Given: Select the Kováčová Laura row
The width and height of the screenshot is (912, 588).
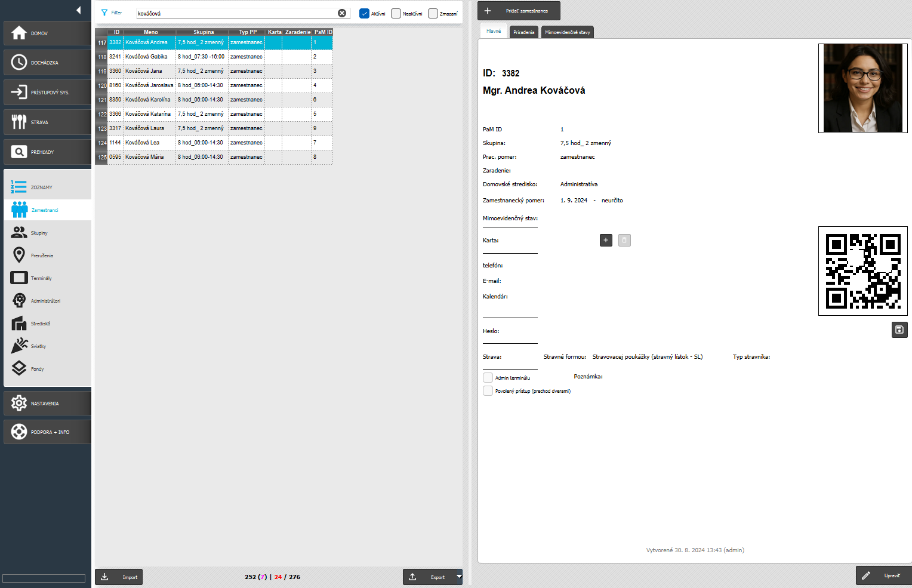Looking at the screenshot, I should pyautogui.click(x=144, y=128).
